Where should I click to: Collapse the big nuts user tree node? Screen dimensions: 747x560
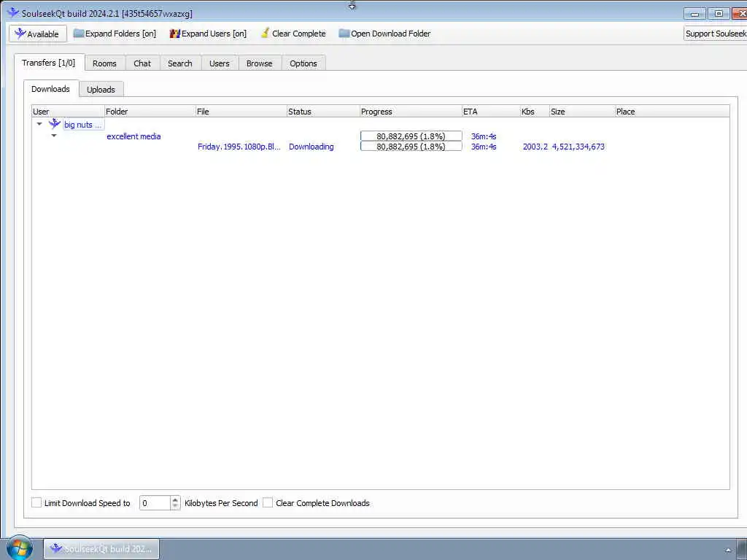[39, 124]
